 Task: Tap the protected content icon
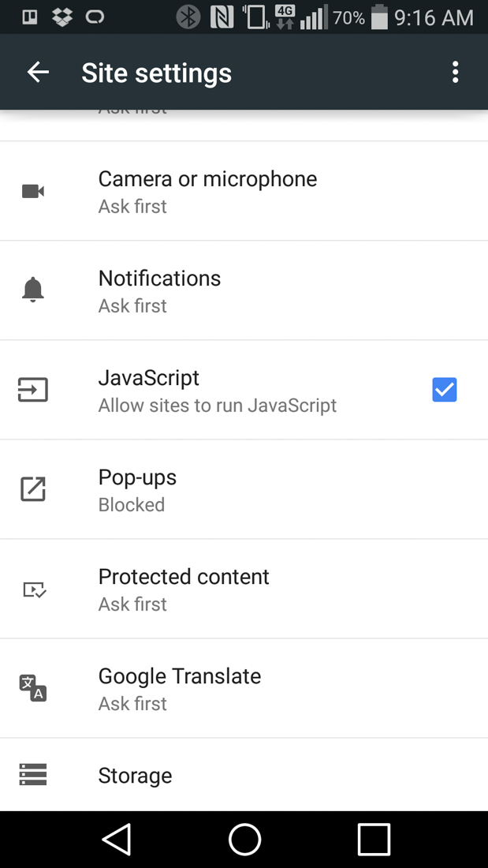point(34,589)
